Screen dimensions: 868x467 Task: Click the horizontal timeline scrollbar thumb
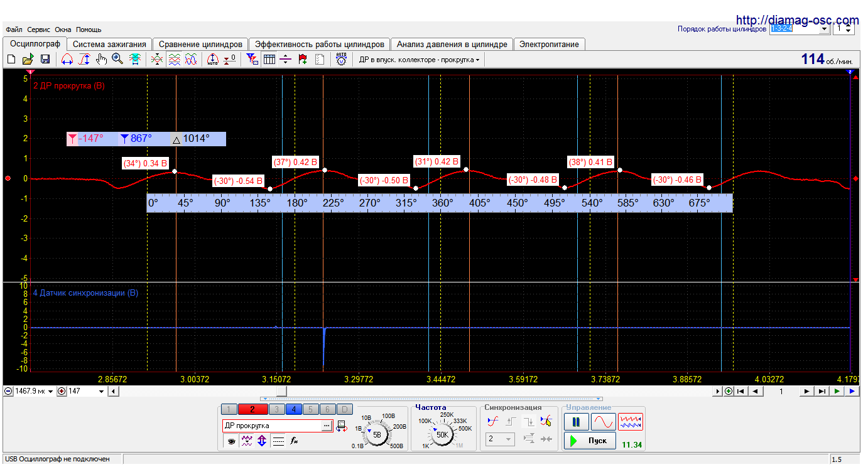[283, 391]
